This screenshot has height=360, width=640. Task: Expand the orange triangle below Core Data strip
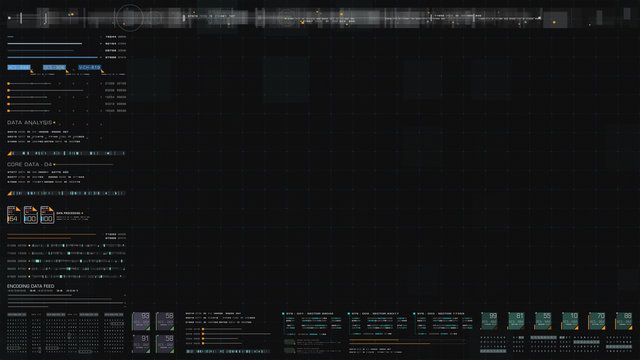tap(9, 193)
